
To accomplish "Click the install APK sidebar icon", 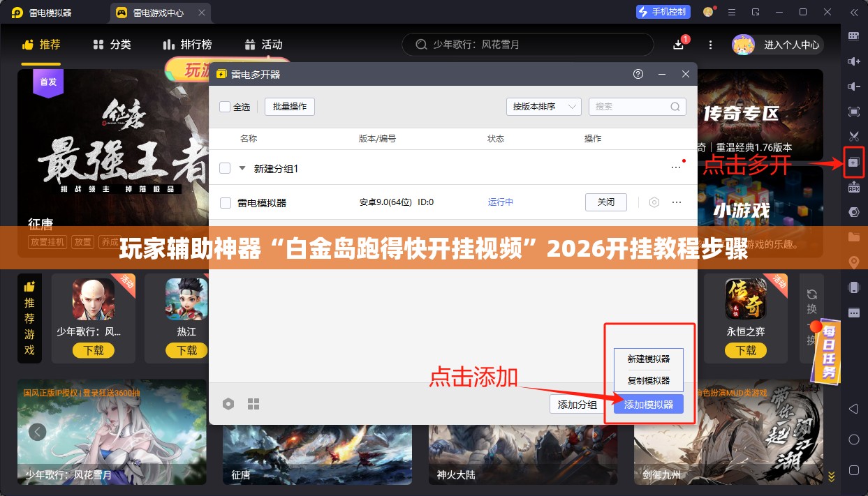I will tap(853, 187).
